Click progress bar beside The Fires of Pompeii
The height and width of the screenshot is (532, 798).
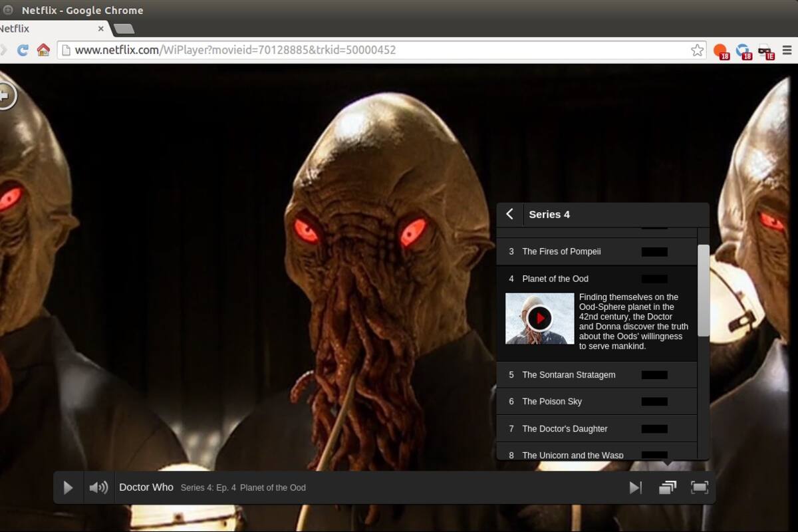point(654,252)
